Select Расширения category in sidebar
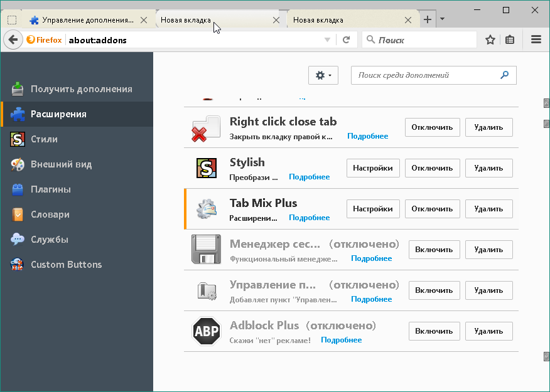Screen dimensions: 550x392 pos(77,114)
